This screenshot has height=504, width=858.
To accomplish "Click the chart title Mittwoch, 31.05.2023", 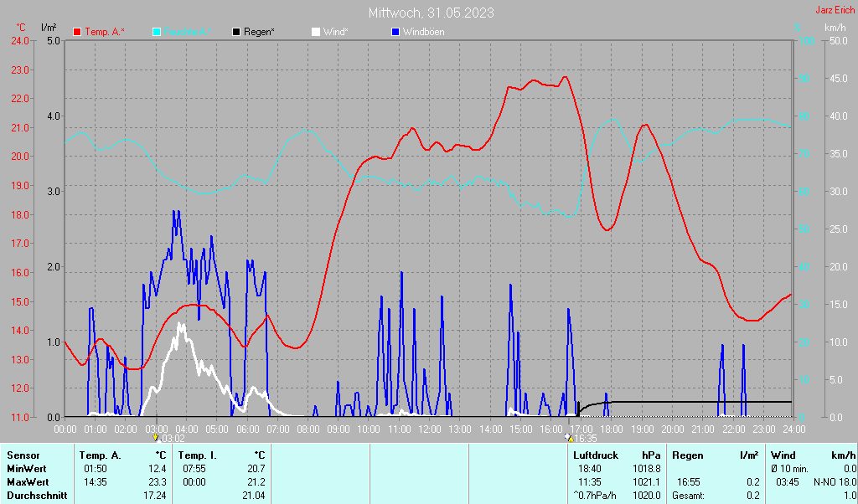I will point(431,13).
